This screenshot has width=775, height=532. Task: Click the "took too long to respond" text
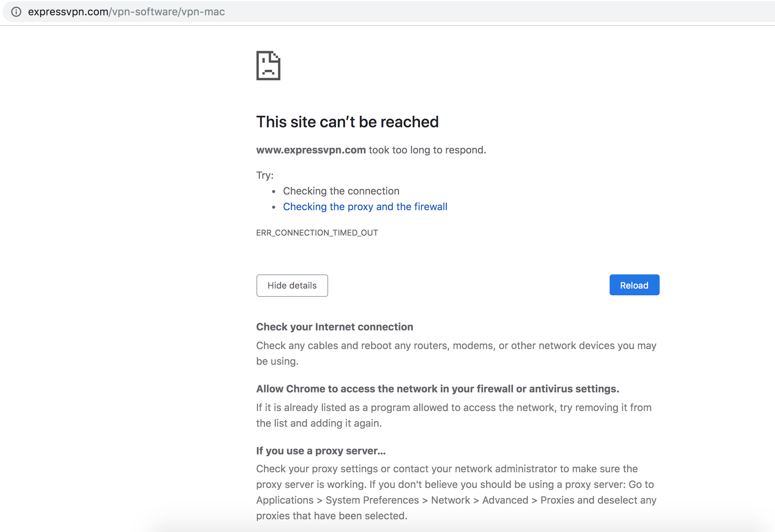coord(427,150)
